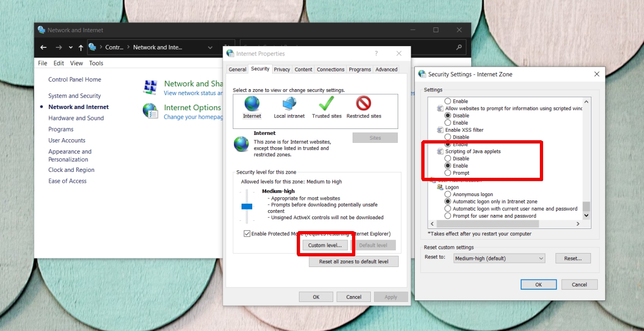
Task: Click Reset all zones to default level
Action: (354, 262)
